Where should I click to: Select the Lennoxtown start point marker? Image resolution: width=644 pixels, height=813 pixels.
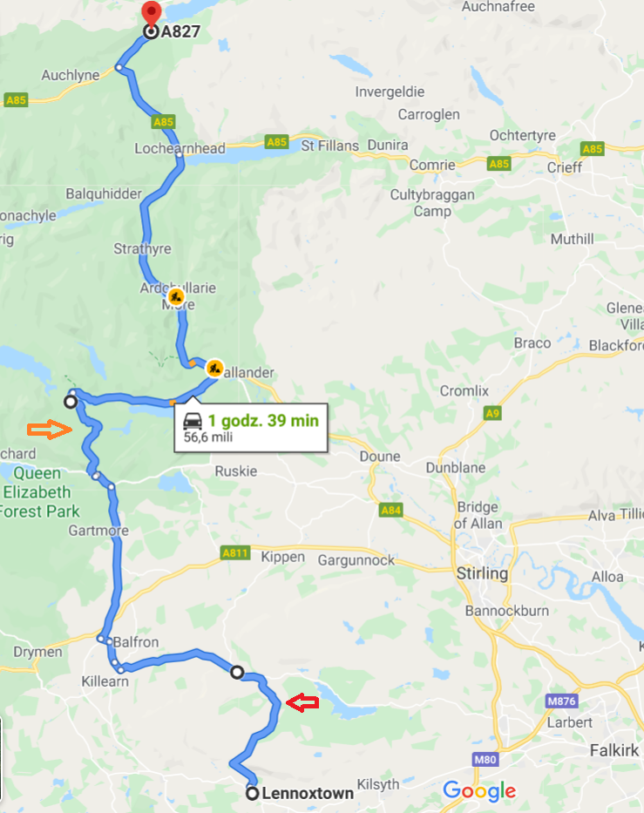(x=252, y=793)
